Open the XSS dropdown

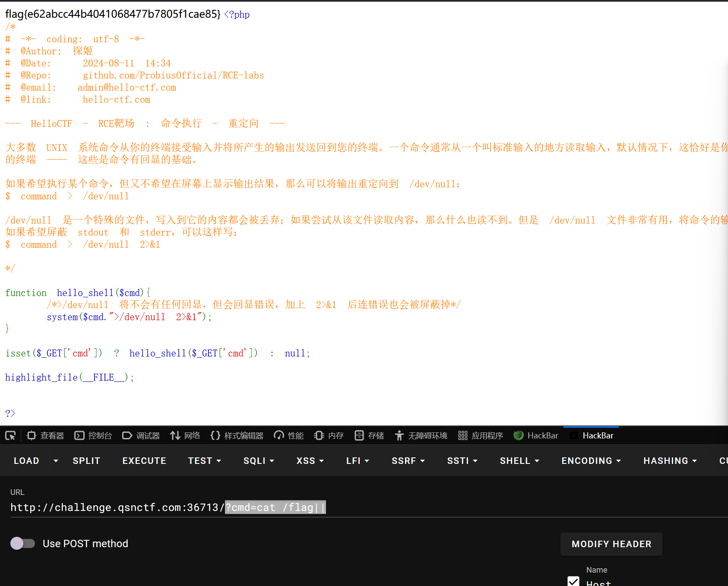pyautogui.click(x=310, y=460)
